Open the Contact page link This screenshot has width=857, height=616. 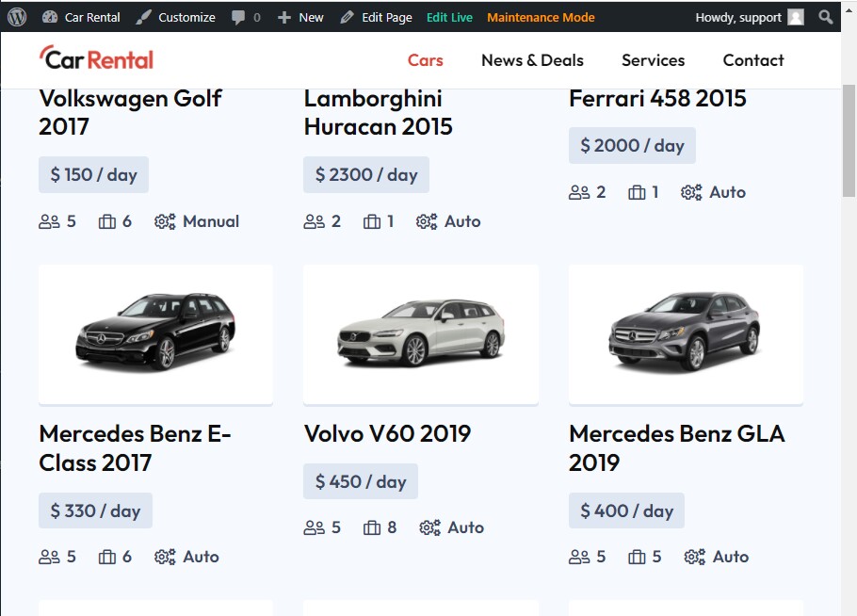coord(752,60)
